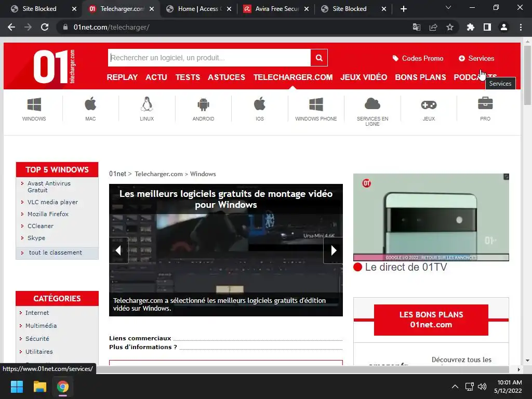Open the Chrome extensions puzzle icon

471,27
